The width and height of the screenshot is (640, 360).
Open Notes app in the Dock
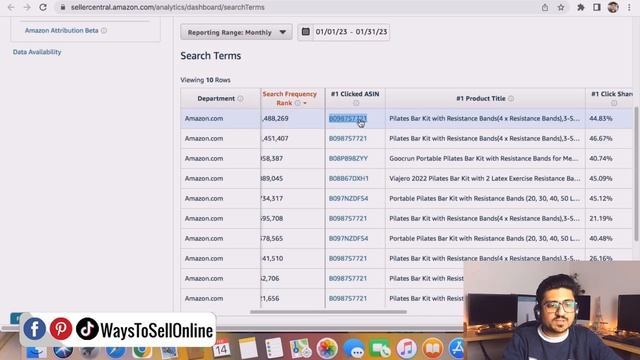tap(248, 348)
